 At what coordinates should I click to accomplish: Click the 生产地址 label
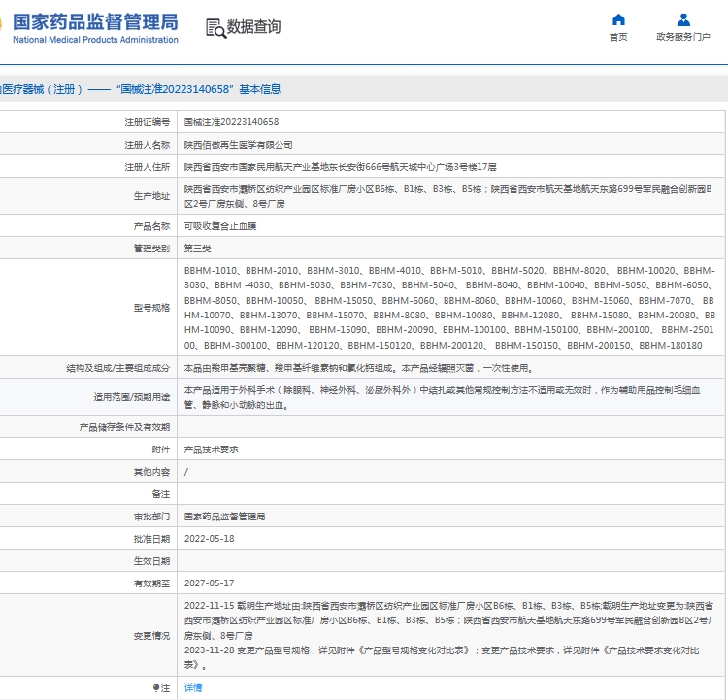151,196
